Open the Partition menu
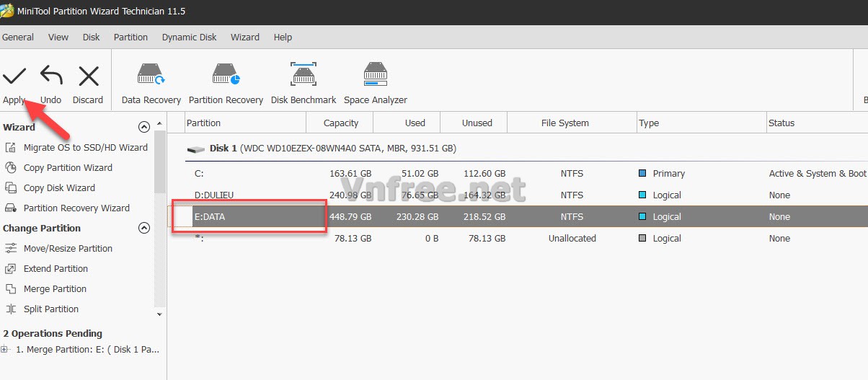Viewport: 868px width, 380px height. [x=130, y=37]
